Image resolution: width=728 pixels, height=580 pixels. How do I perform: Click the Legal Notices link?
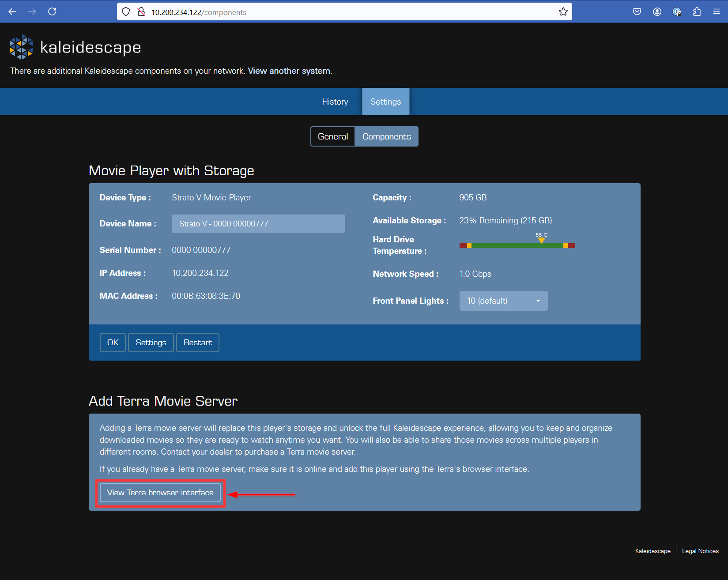click(x=700, y=551)
